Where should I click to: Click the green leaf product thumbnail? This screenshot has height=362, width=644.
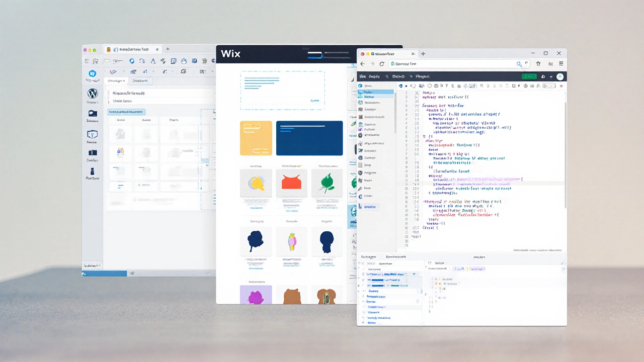(x=327, y=182)
